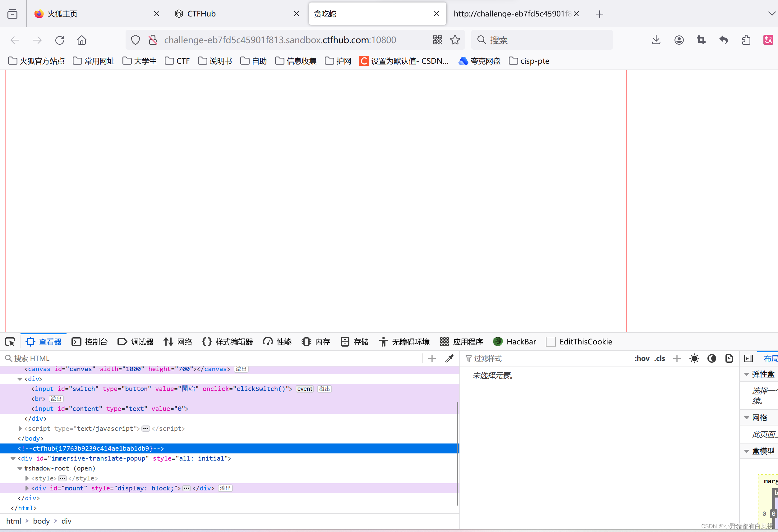Click the Immersive Translate extension icon

pos(768,40)
